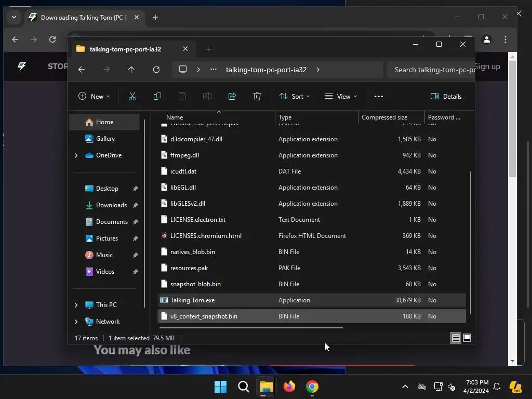This screenshot has height=399, width=532.
Task: Click the Chrome page vertical scrollbar
Action: click(x=512, y=119)
